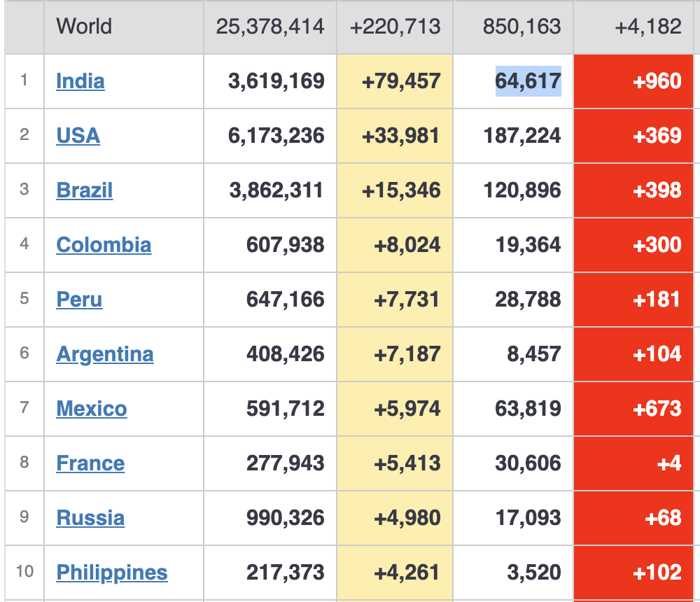Click the Brazil link

click(x=84, y=190)
